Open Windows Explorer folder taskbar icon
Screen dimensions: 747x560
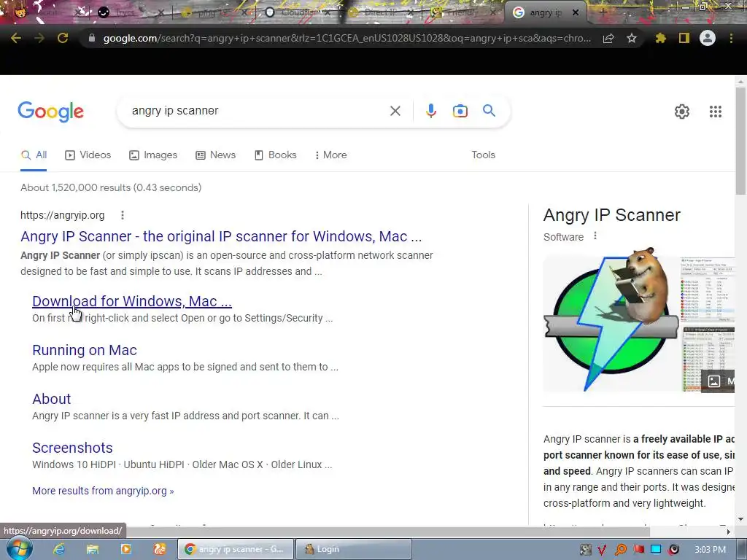(93, 549)
